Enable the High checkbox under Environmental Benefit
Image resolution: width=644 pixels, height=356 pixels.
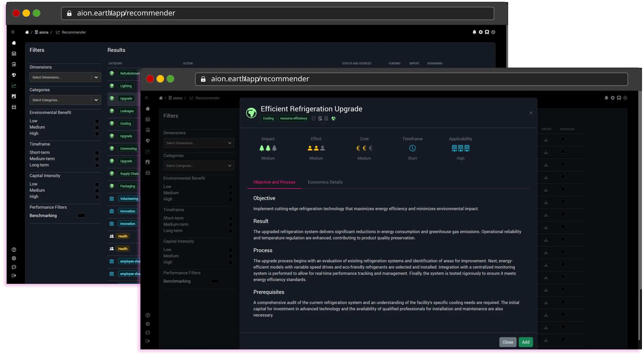(x=230, y=199)
